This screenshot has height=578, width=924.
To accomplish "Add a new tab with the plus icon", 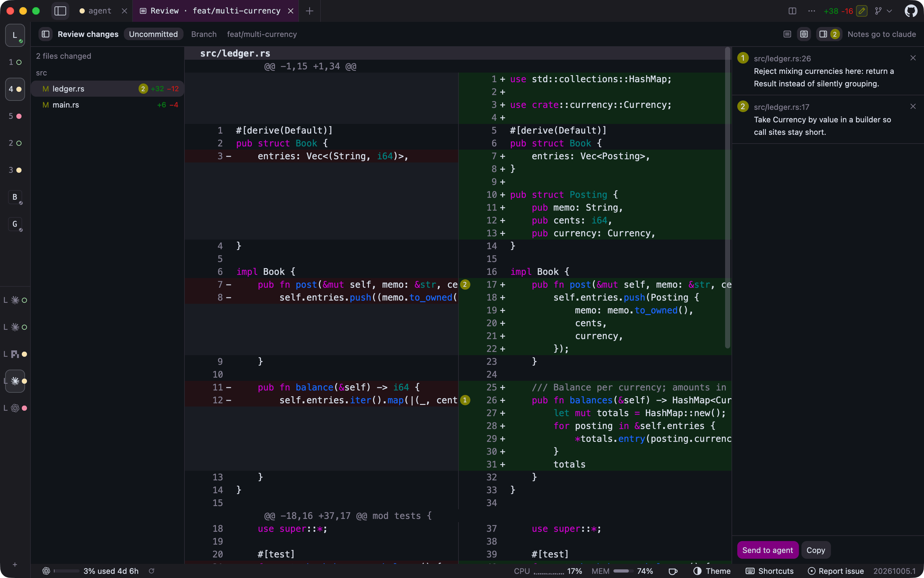I will pyautogui.click(x=310, y=11).
